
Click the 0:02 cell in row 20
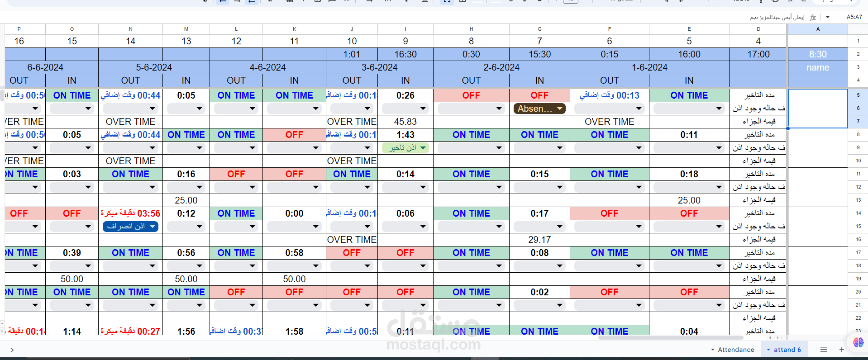[539, 292]
